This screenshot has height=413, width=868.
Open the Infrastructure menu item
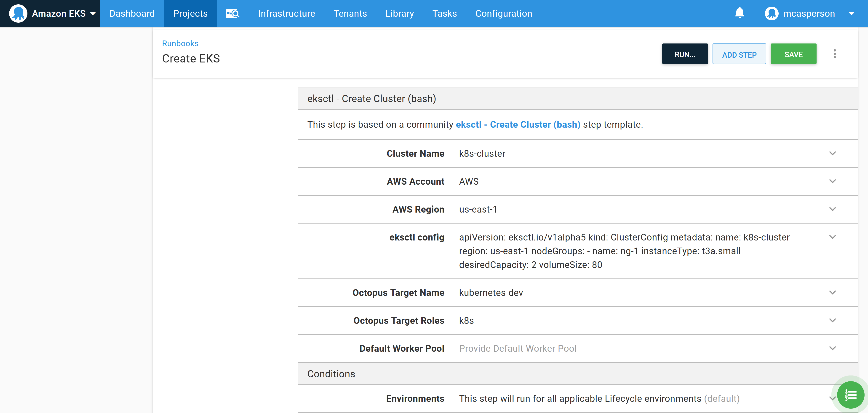286,13
